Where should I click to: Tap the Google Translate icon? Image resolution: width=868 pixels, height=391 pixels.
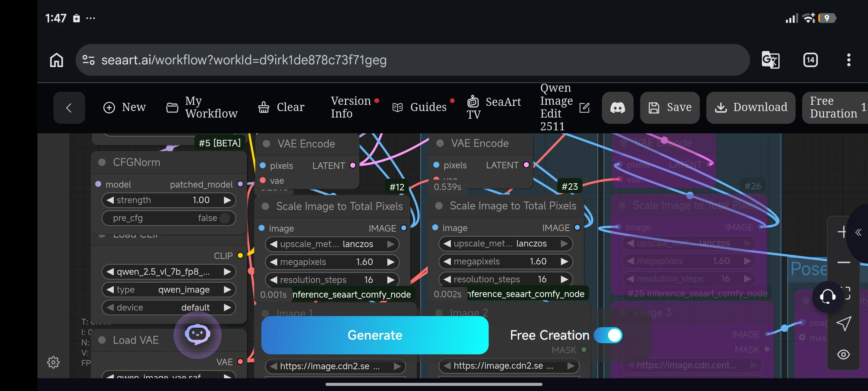pyautogui.click(x=770, y=60)
